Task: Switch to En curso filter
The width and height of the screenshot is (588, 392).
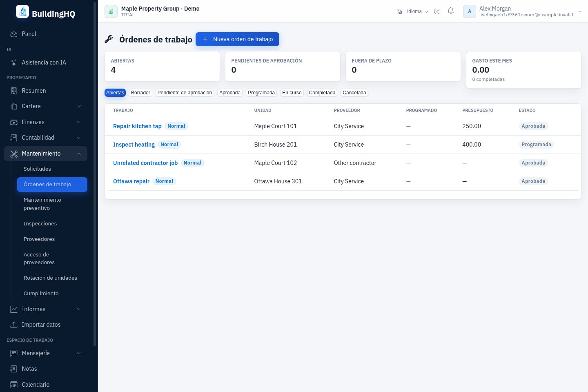Action: point(292,93)
